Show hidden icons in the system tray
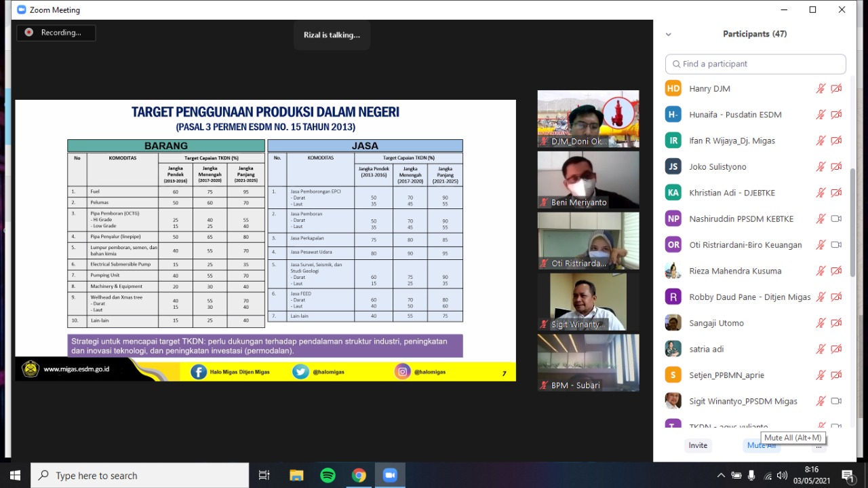The width and height of the screenshot is (868, 488). [x=721, y=475]
